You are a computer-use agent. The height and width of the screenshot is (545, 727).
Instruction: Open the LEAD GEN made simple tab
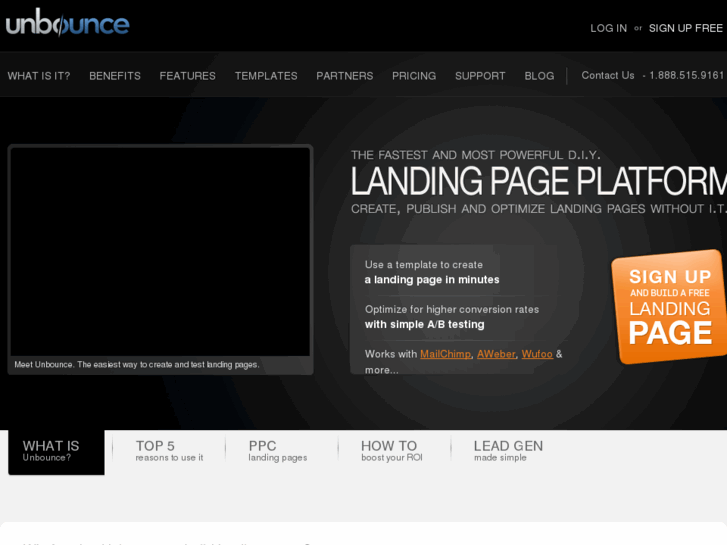[508, 451]
